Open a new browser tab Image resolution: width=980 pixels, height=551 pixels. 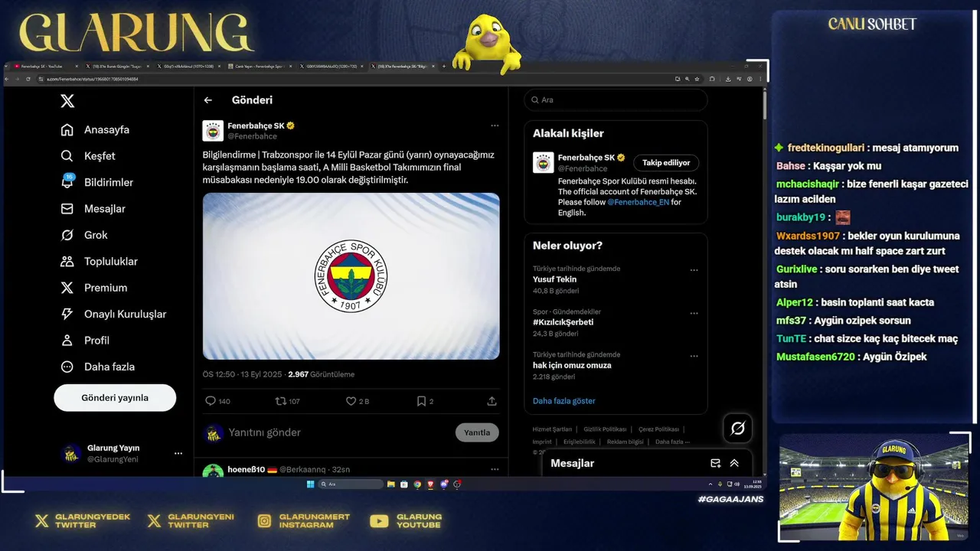click(444, 67)
